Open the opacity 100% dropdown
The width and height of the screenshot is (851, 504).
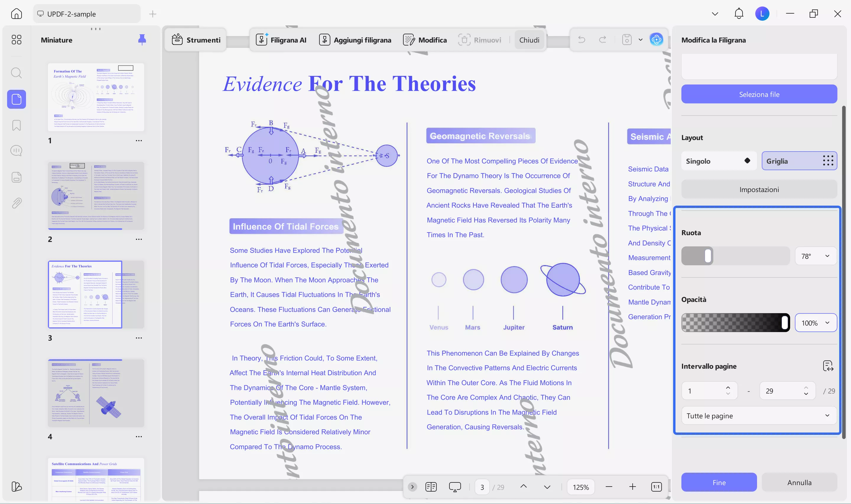pyautogui.click(x=815, y=323)
